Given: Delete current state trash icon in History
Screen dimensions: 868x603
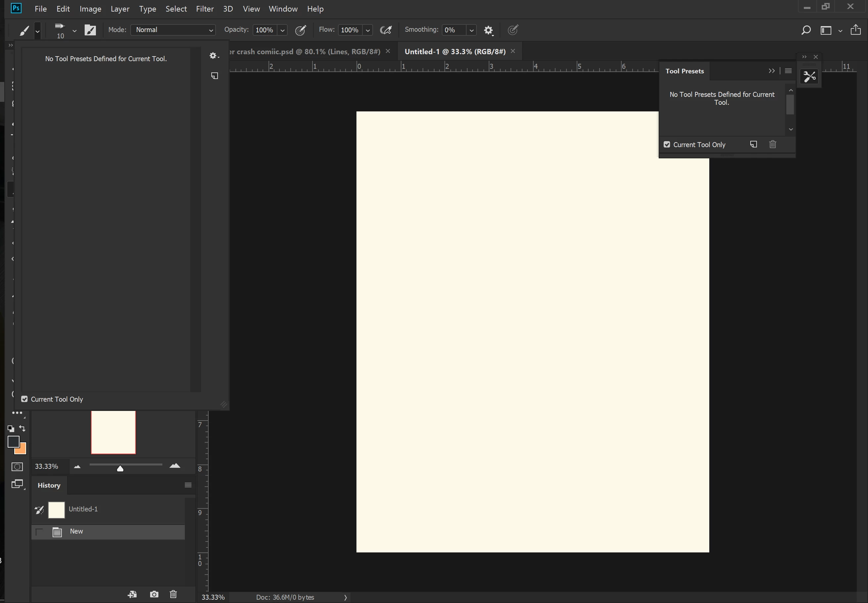Looking at the screenshot, I should 173,594.
